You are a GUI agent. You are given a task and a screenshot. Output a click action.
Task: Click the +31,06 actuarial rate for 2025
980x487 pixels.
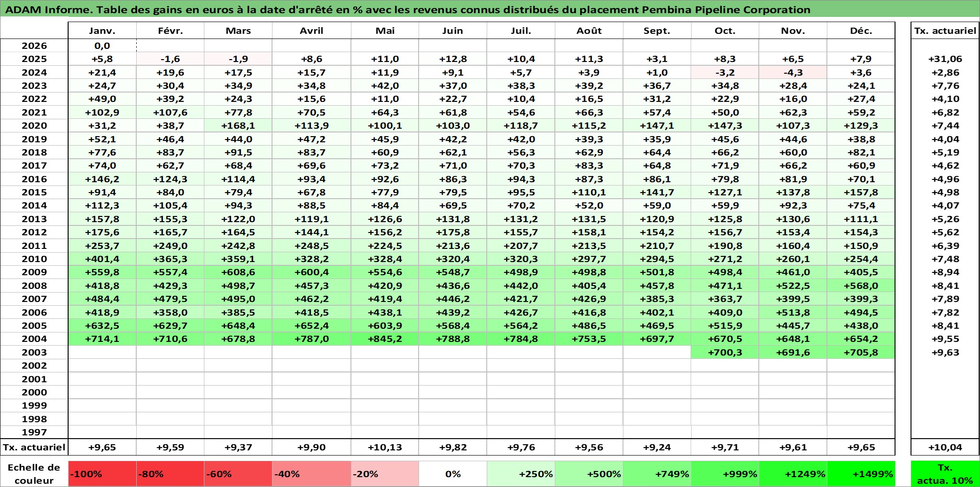pos(945,59)
